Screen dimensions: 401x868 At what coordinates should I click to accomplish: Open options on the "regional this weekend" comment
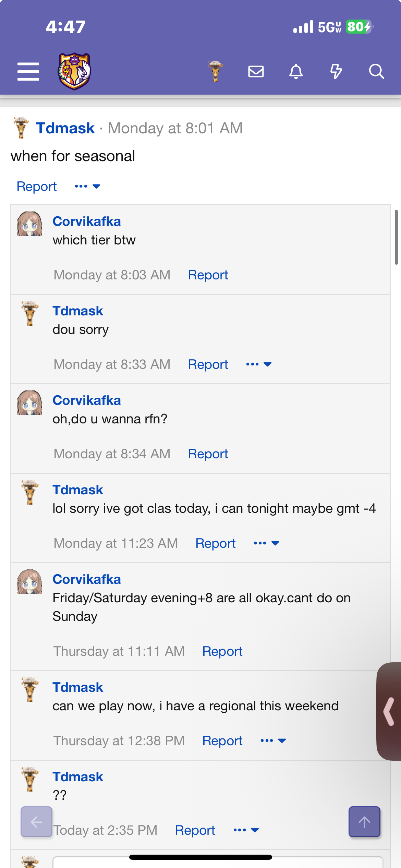[273, 741]
